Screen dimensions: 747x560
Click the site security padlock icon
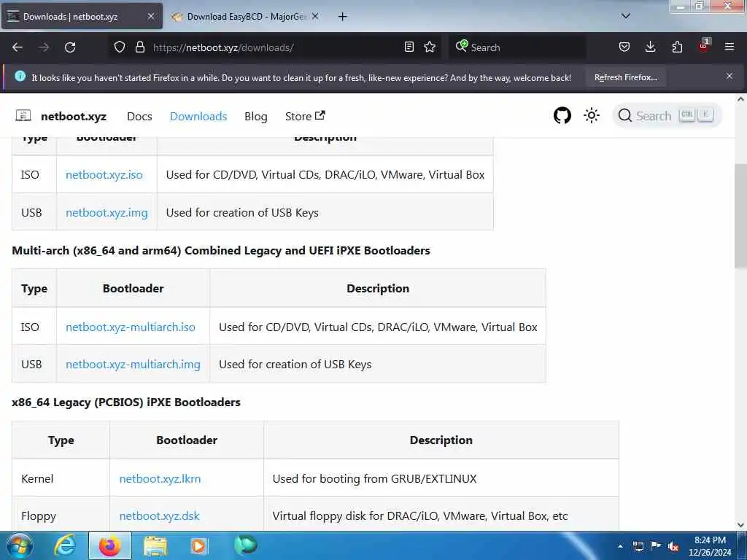[139, 47]
